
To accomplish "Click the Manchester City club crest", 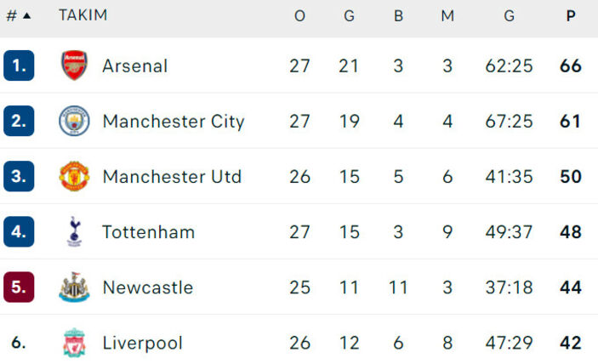I will pyautogui.click(x=74, y=121).
